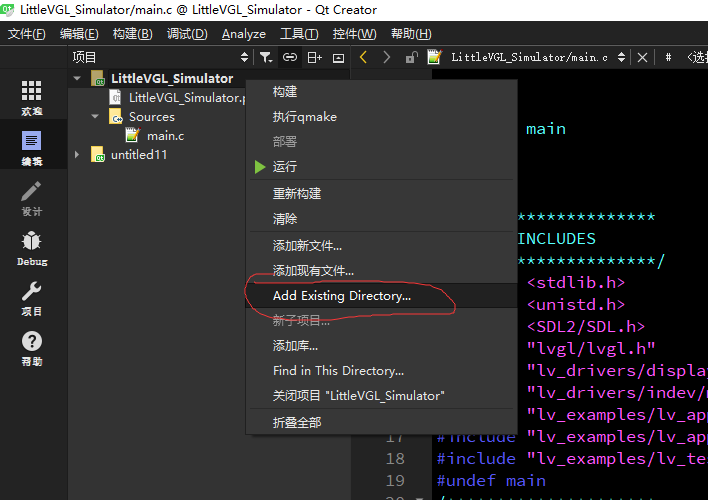Screen dimensions: 708x500
Task: Click the <stdlib.h> include text
Action: pyautogui.click(x=576, y=283)
